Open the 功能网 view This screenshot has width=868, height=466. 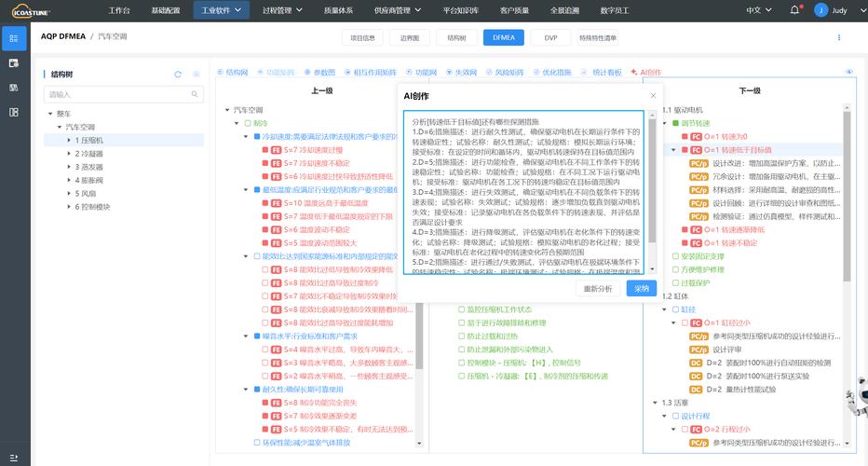pyautogui.click(x=421, y=73)
